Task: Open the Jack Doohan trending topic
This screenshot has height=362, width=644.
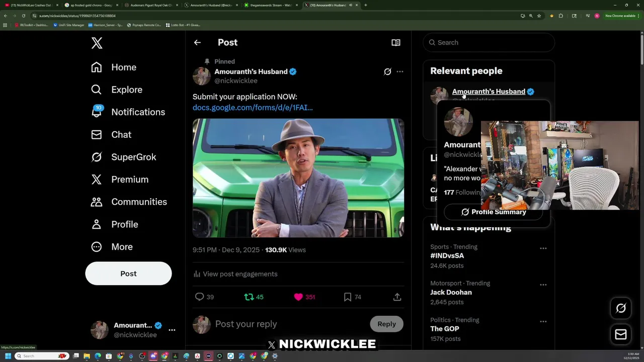Action: click(451, 293)
